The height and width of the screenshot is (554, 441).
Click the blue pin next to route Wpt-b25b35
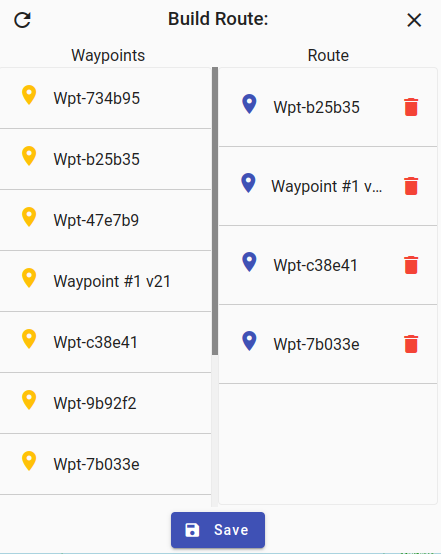(x=249, y=104)
